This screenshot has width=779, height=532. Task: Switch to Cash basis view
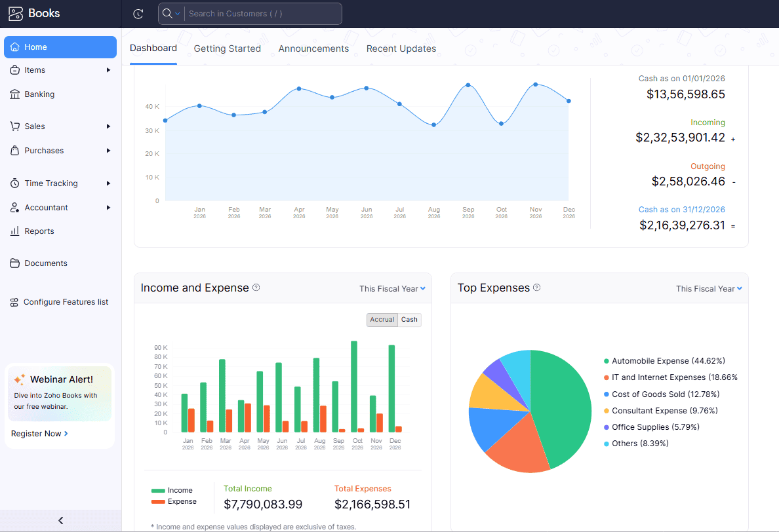point(409,319)
